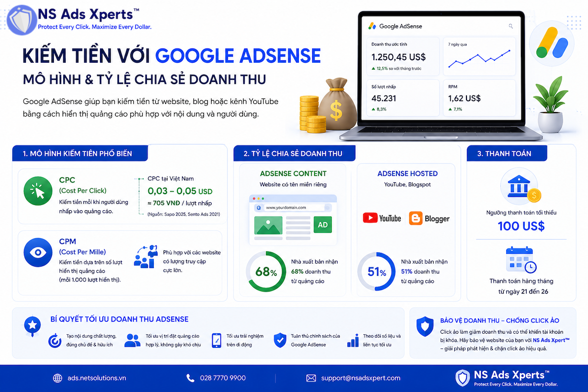
Task: Click the people traffic icon beside large-traffic websites text
Action: [146, 256]
